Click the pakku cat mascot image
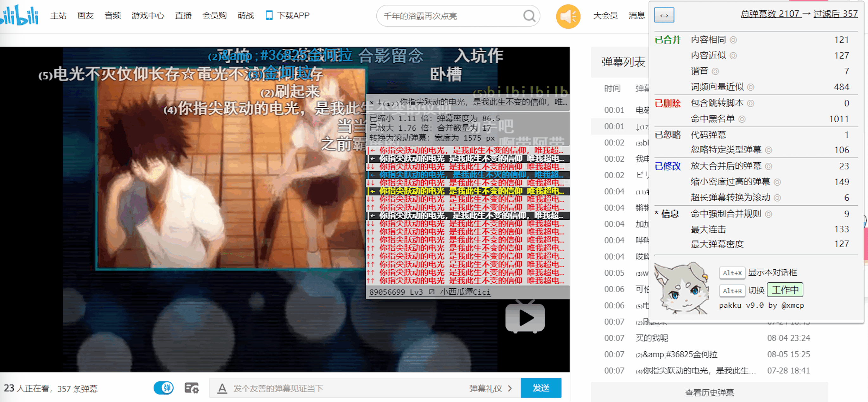Viewport: 868px width, 402px height. [x=682, y=288]
